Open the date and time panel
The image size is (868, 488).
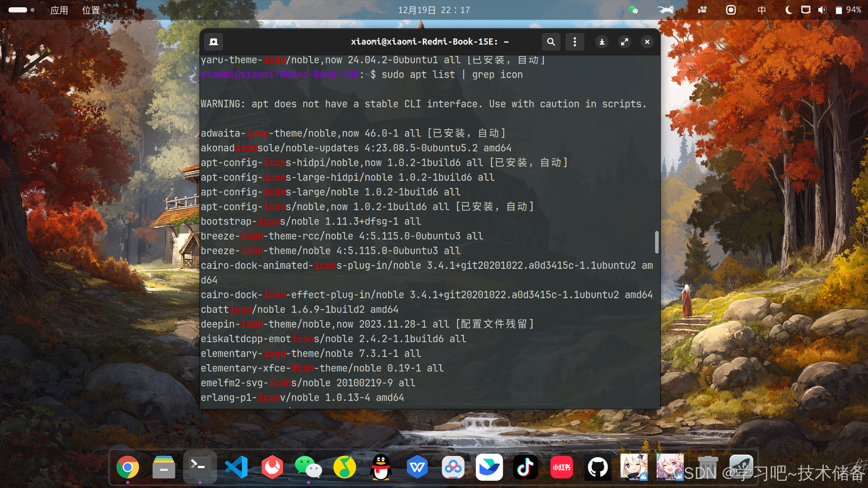click(434, 10)
